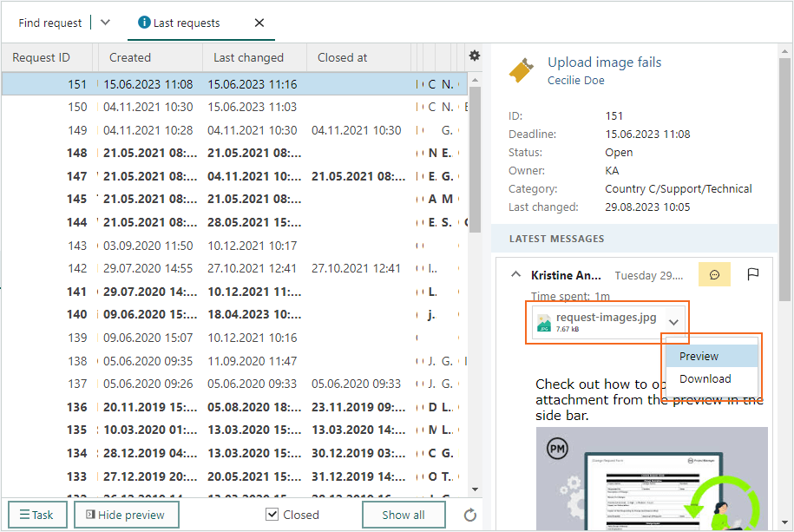Click the request-images.jpg file icon
The height and width of the screenshot is (532, 794).
pos(544,322)
